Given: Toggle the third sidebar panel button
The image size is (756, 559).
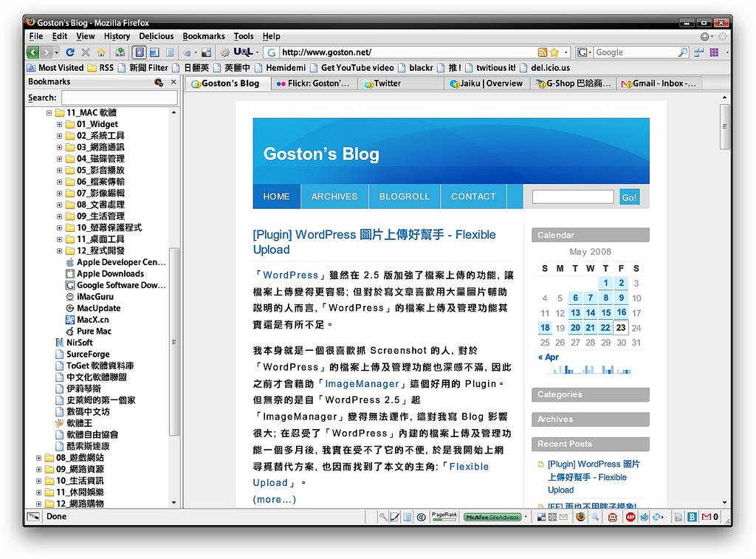Looking at the screenshot, I should 169,52.
